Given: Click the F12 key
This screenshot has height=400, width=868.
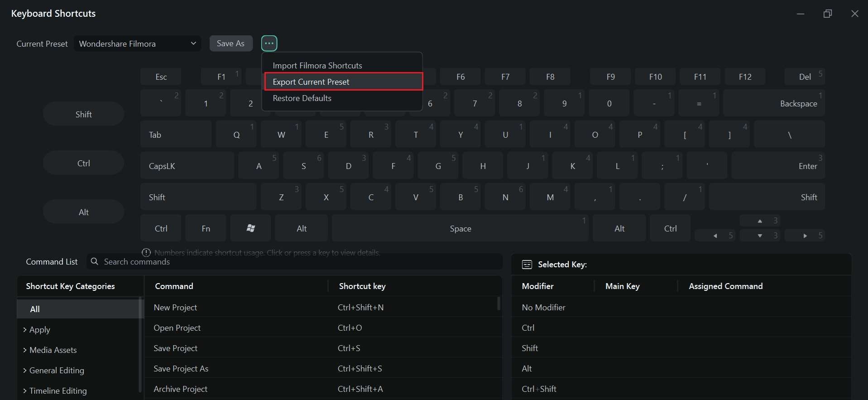Looking at the screenshot, I should click(745, 77).
